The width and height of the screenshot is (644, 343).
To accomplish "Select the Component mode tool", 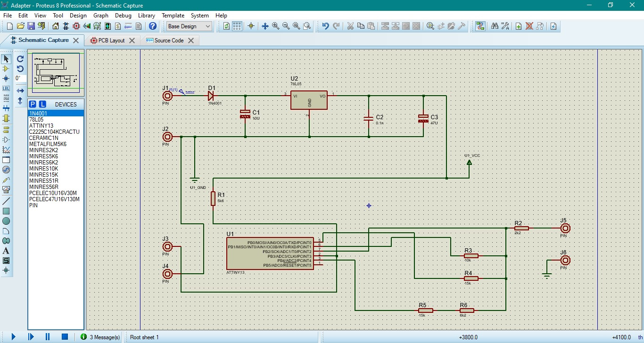I will (6, 69).
